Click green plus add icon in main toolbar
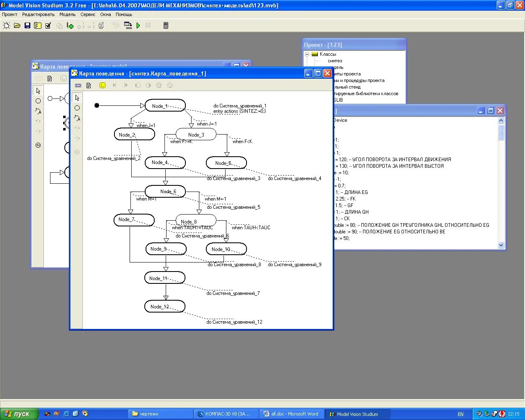Image resolution: width=525 pixels, height=420 pixels. (x=70, y=25)
